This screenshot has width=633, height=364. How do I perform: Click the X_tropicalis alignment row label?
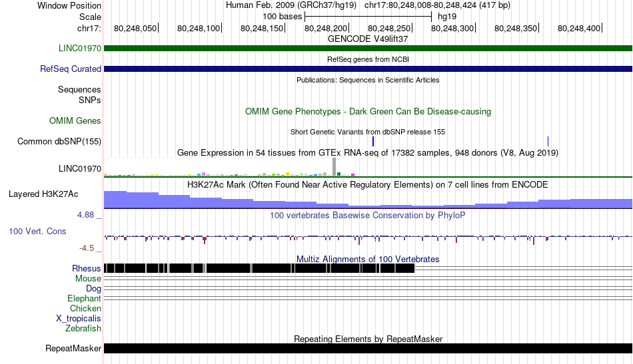79,319
